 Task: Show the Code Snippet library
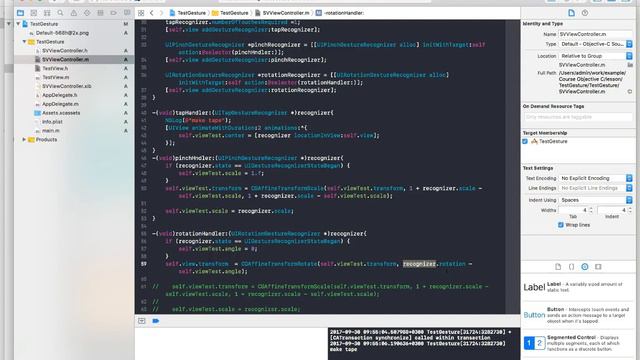tap(571, 267)
